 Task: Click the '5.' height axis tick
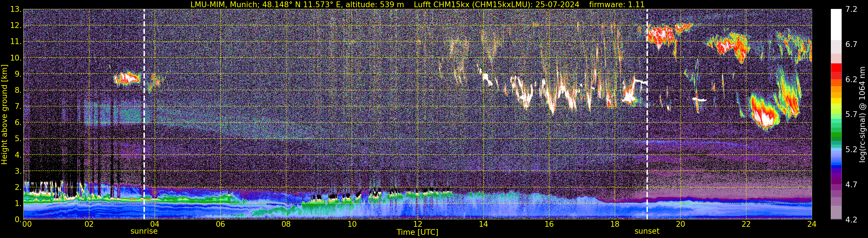(18, 139)
